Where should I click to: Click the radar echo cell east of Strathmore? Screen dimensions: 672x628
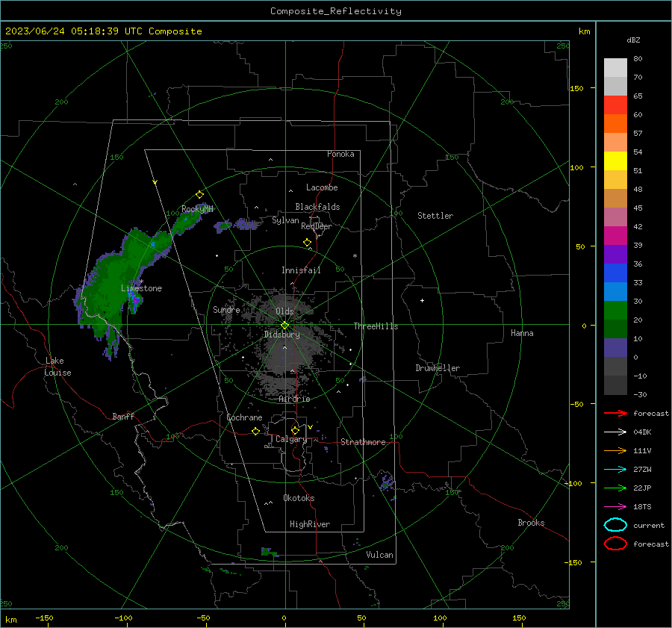(x=386, y=481)
